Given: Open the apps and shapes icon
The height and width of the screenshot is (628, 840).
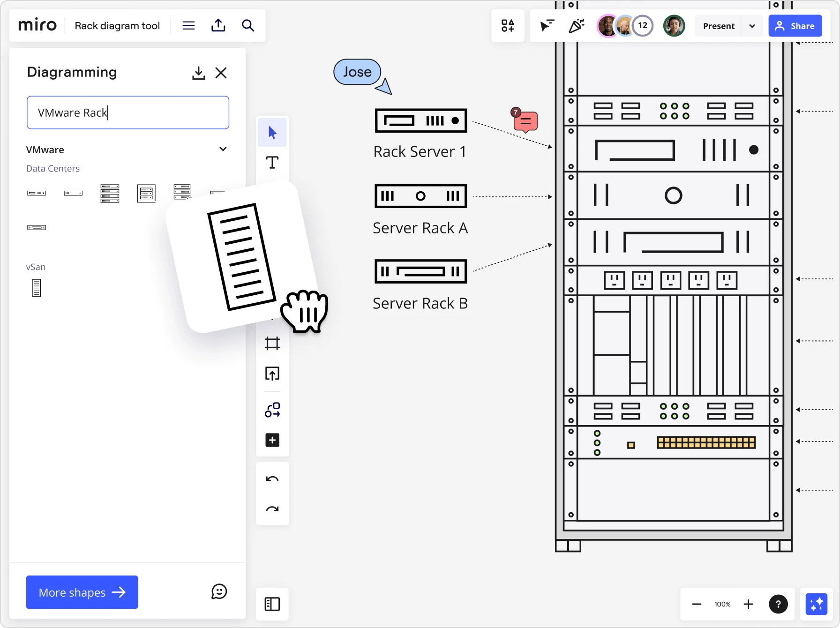Looking at the screenshot, I should click(x=508, y=26).
